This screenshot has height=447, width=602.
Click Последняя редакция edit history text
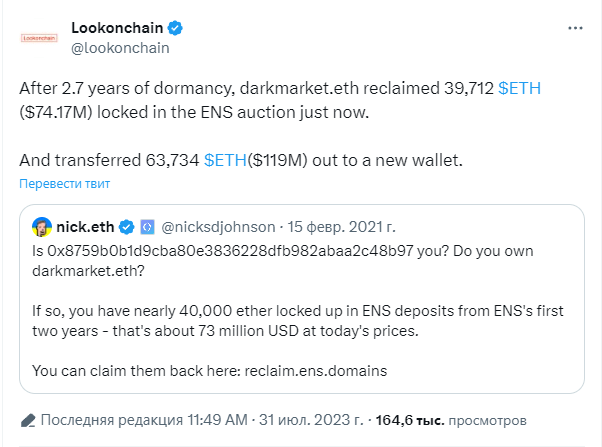(111, 420)
